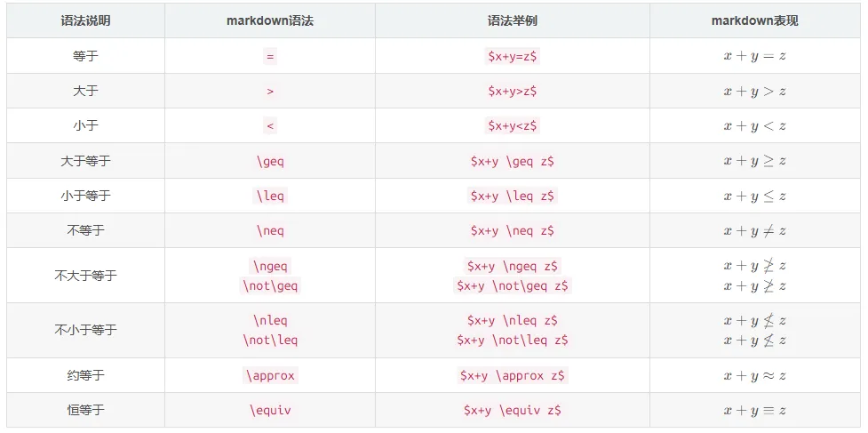Click the \leq syntax code
The image size is (868, 433).
(x=270, y=196)
